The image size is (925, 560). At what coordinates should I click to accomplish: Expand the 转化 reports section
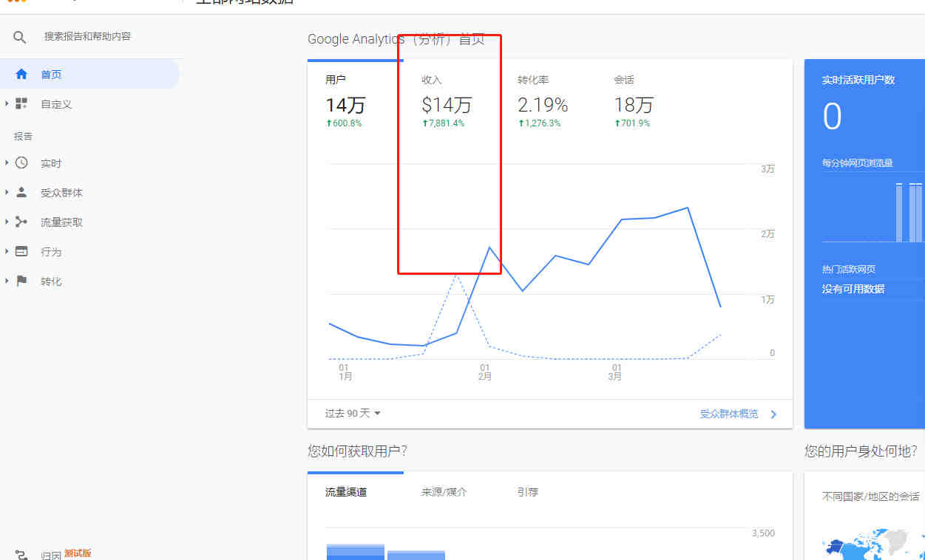pos(7,281)
